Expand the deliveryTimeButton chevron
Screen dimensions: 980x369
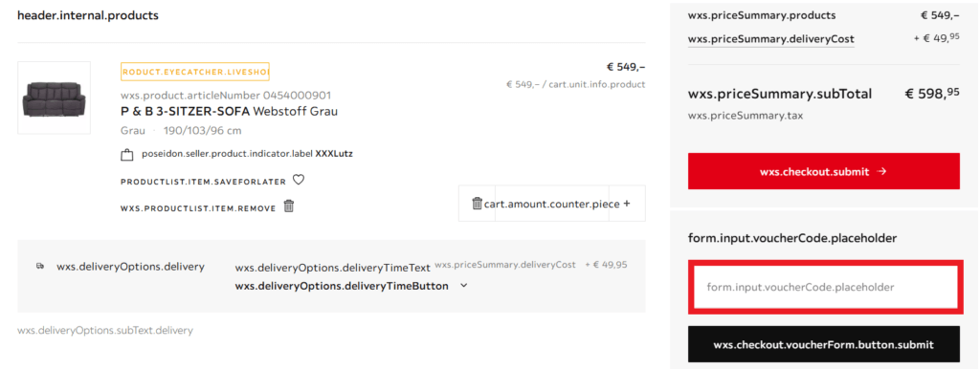coord(463,286)
